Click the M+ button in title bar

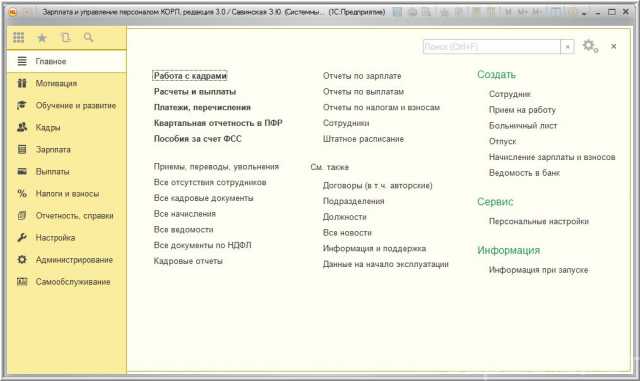[523, 12]
